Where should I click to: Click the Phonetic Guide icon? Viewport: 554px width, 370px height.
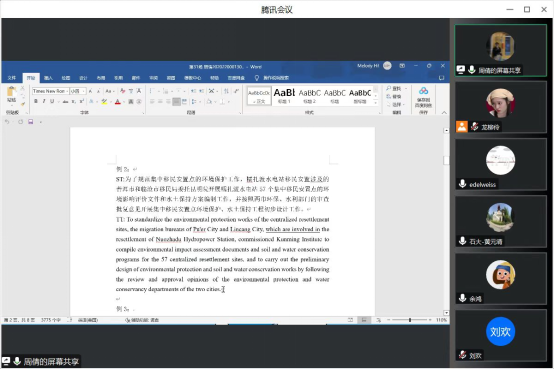point(131,91)
